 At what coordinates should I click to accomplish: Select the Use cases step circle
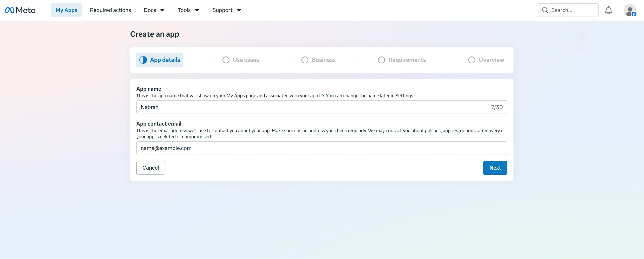[226, 60]
